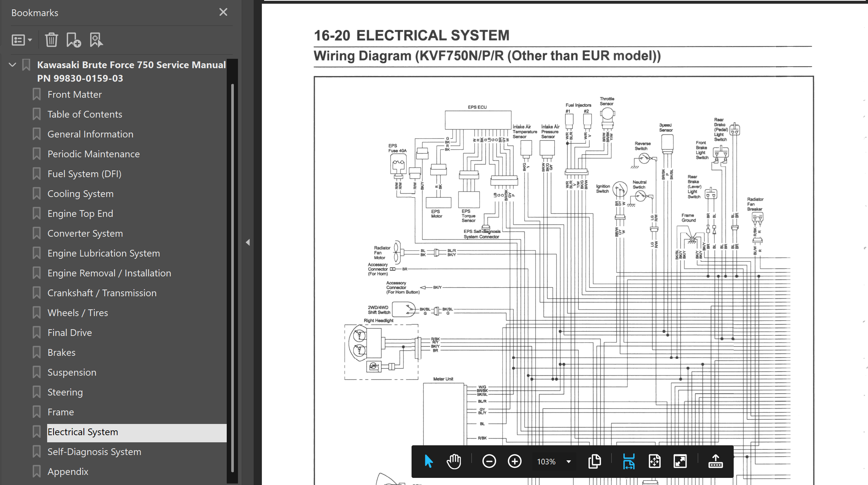This screenshot has width=868, height=485.
Task: Go to the Frame bookmark
Action: [x=61, y=412]
